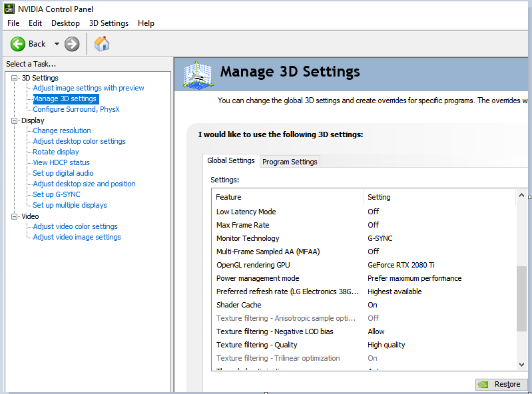The width and height of the screenshot is (532, 394).
Task: Open Adjust image settings with preview
Action: 89,88
